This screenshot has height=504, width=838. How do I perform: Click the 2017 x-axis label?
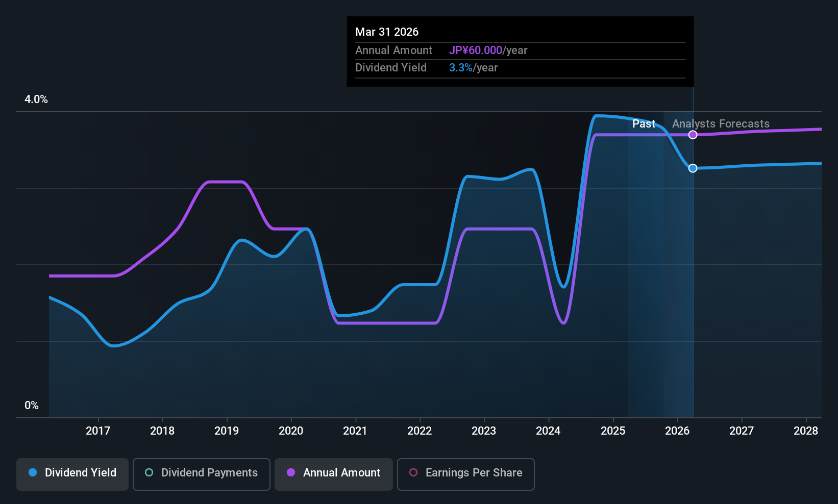[x=98, y=431]
